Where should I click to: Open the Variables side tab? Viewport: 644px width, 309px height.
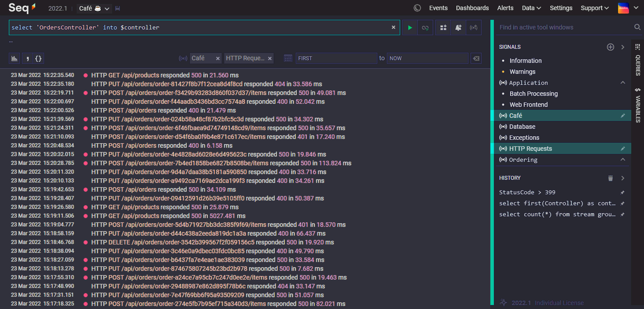click(637, 105)
